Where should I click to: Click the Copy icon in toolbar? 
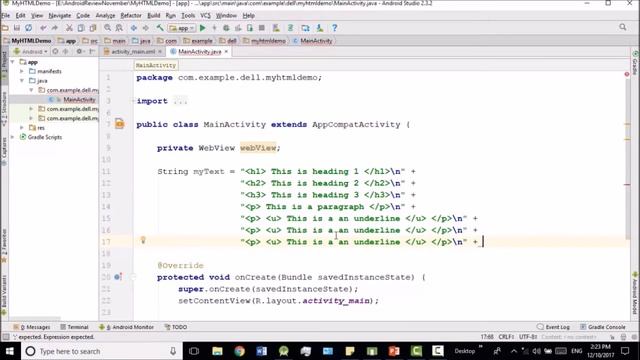tap(81, 28)
